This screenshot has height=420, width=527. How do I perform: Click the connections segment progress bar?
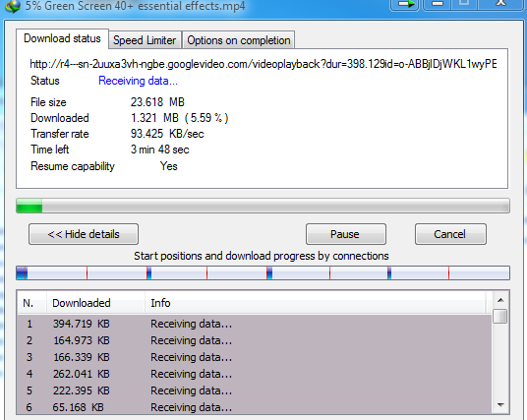[263, 273]
